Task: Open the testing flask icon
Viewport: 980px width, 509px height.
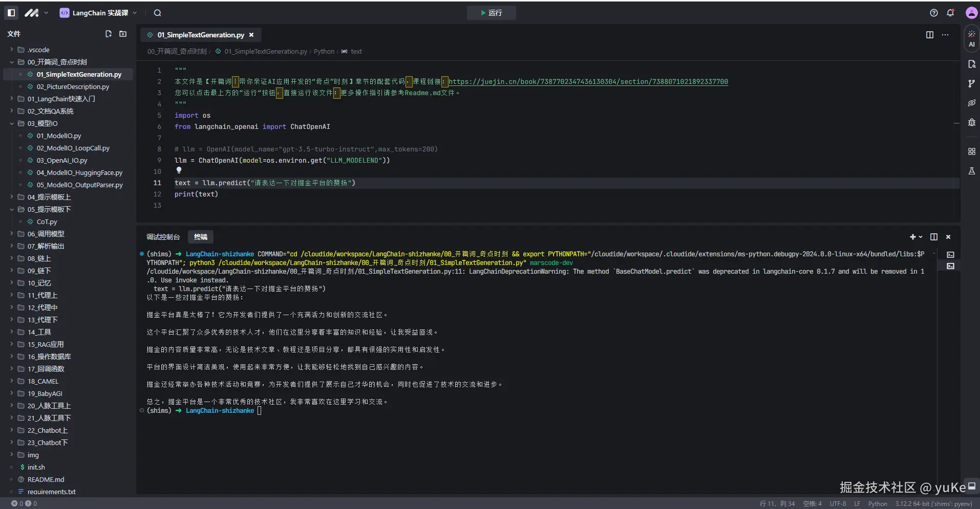Action: pyautogui.click(x=971, y=171)
